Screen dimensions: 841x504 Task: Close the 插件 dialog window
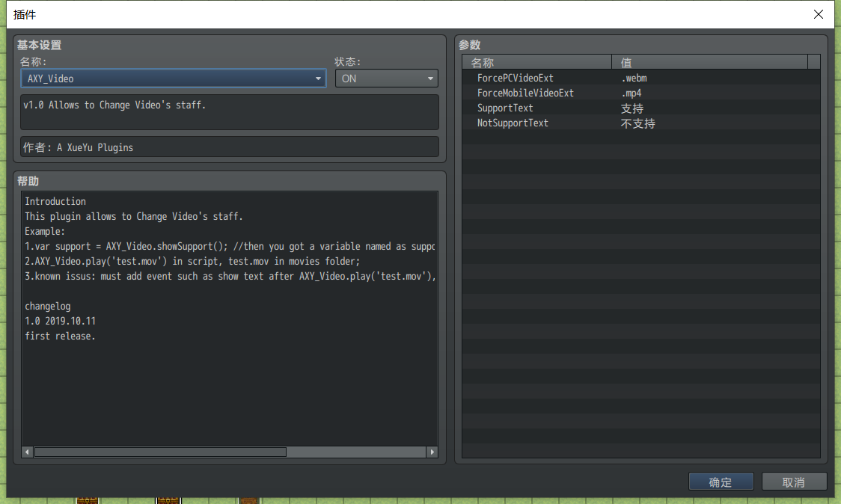[818, 14]
